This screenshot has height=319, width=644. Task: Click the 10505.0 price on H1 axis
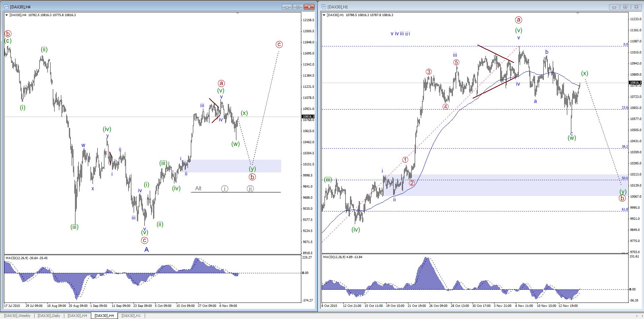(635, 130)
